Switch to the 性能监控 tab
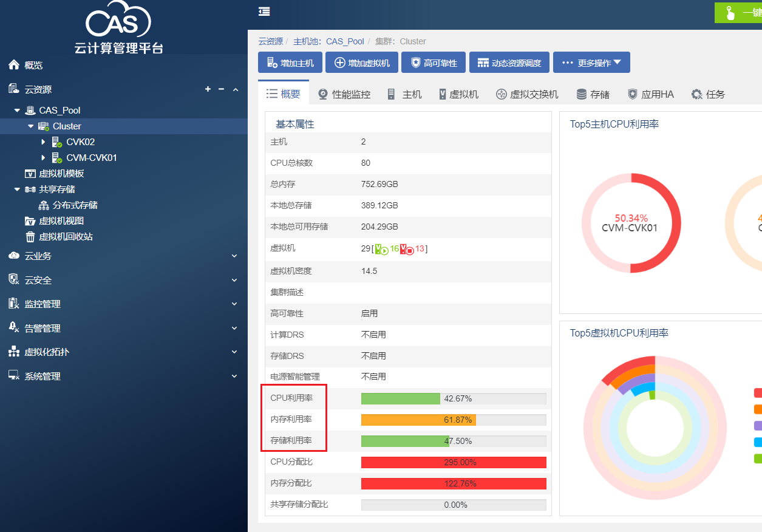762x532 pixels. click(x=344, y=94)
